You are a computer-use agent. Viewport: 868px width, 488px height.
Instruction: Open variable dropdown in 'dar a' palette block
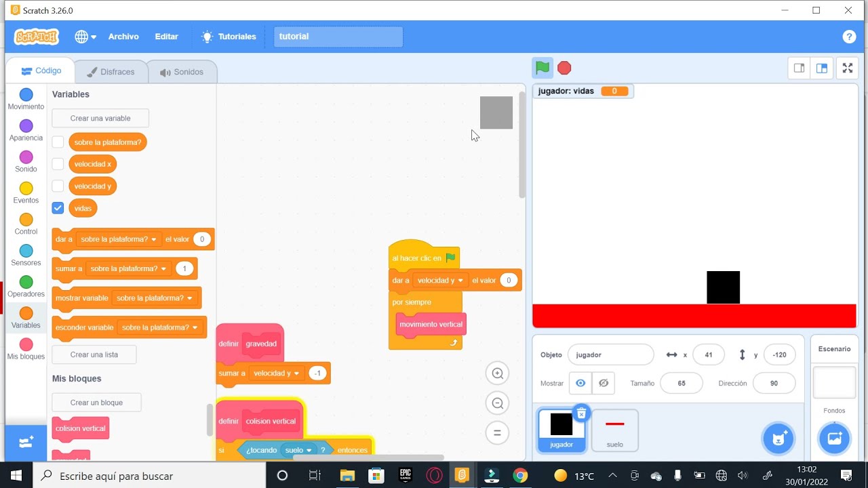click(119, 239)
